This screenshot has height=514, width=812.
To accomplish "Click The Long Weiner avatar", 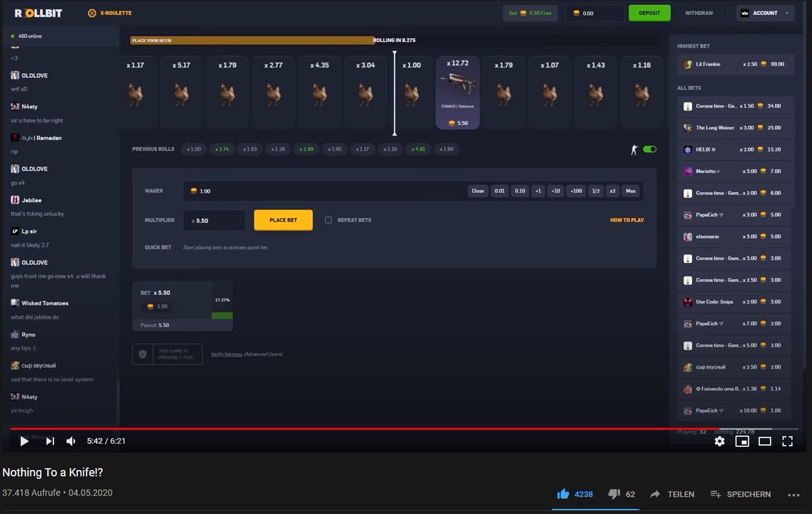I will pos(687,128).
